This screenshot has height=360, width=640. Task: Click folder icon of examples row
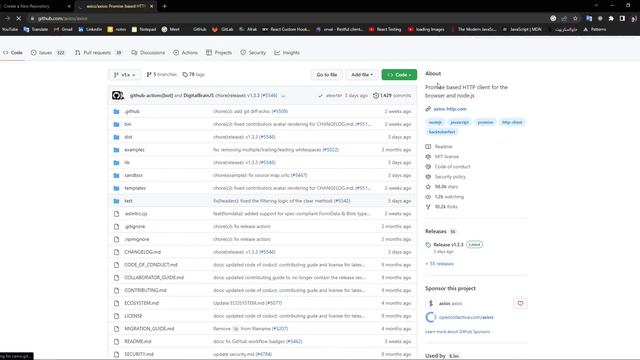[116, 150]
